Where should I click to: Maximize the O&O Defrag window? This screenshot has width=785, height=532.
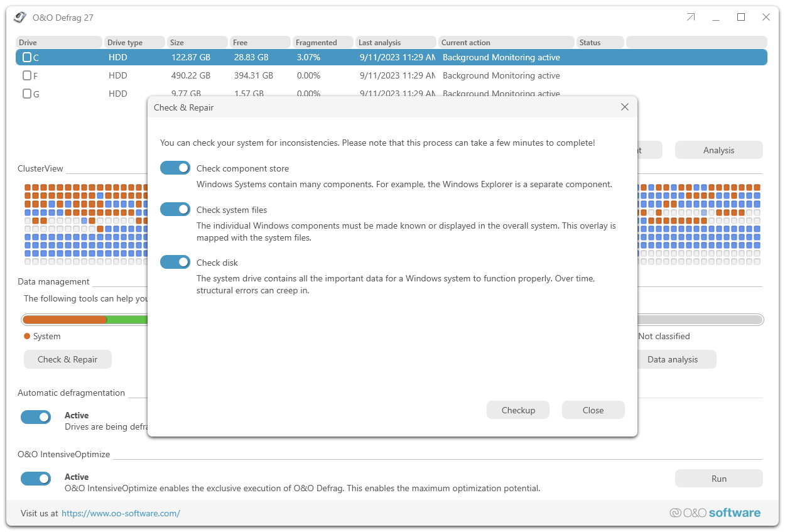pyautogui.click(x=741, y=18)
